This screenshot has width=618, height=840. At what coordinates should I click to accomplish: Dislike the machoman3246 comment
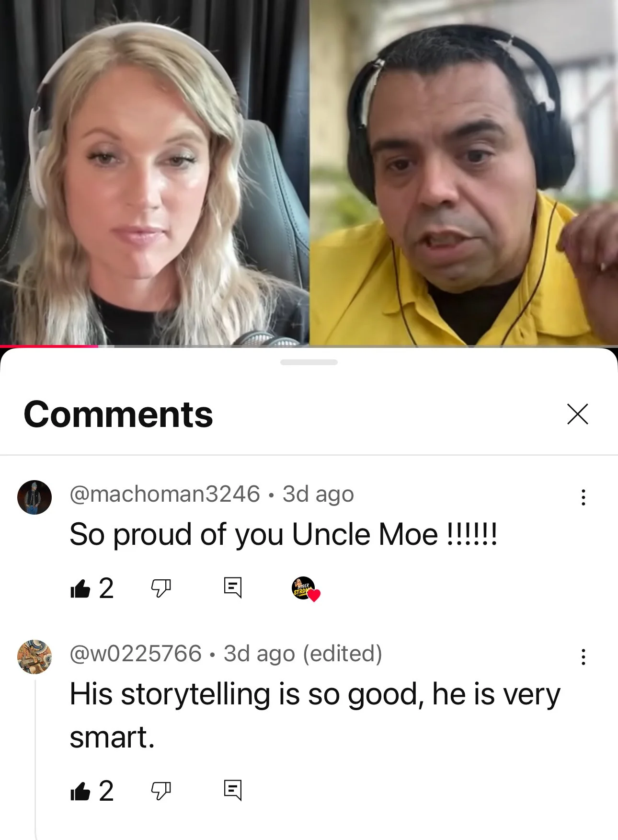coord(161,588)
